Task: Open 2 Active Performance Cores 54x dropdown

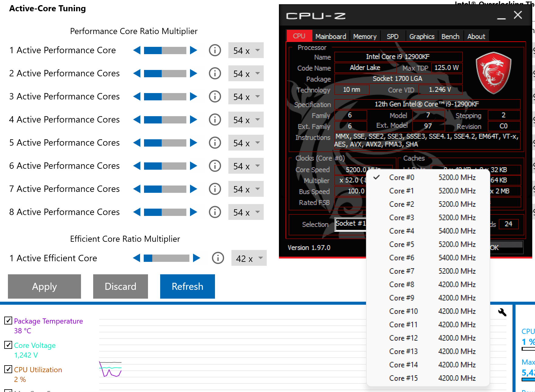Action: click(x=246, y=73)
